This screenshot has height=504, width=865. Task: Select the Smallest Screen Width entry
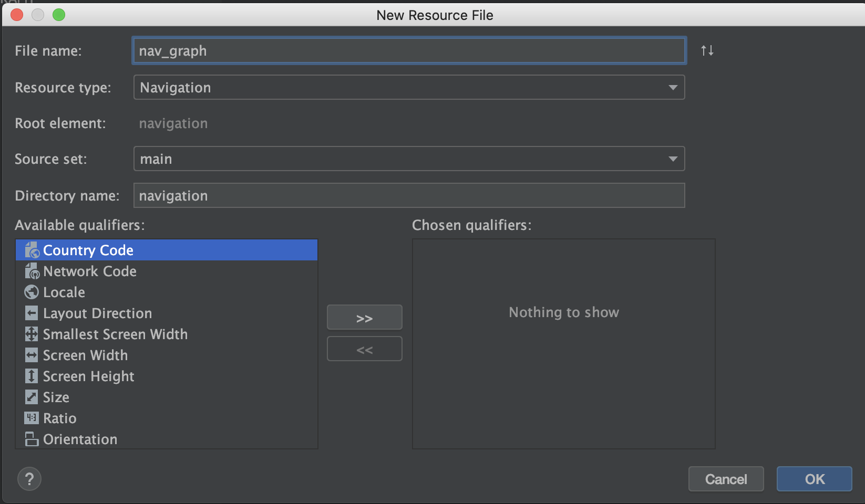pos(167,334)
